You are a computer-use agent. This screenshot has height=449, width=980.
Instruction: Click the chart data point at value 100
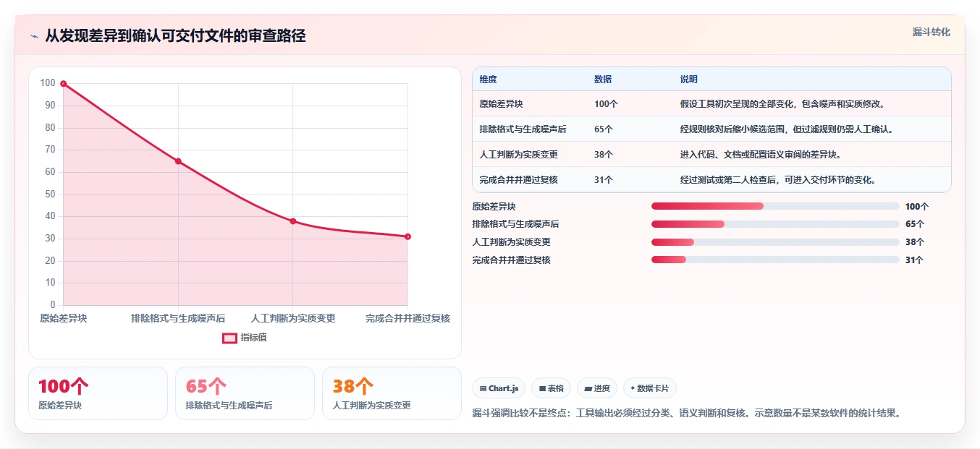[64, 84]
